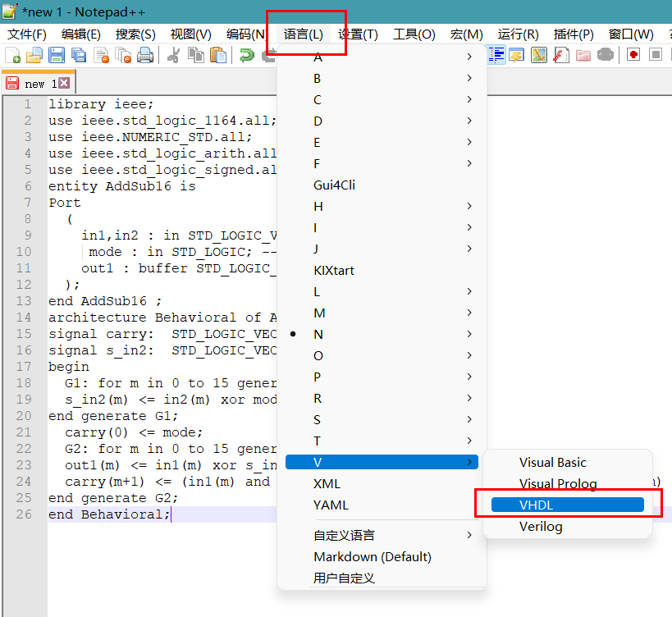Screen dimensions: 672x617
Task: Open the 工具(O) menu
Action: click(414, 34)
